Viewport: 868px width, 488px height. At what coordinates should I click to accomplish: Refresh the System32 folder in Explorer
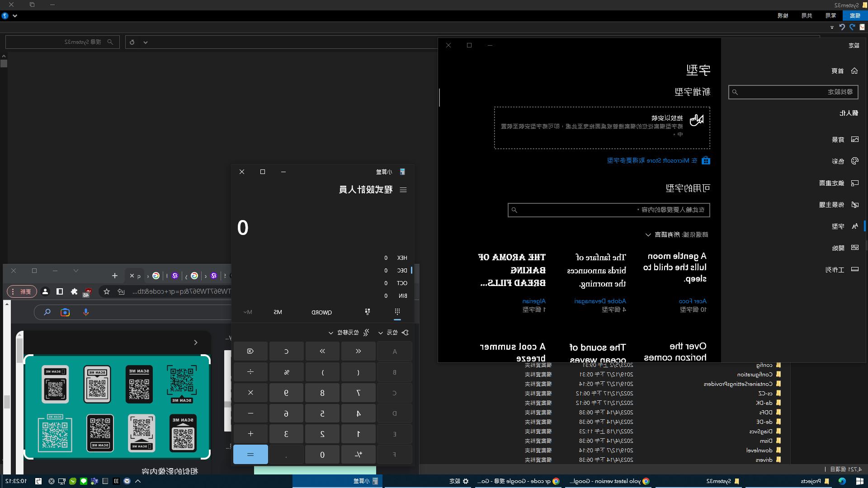(x=132, y=42)
